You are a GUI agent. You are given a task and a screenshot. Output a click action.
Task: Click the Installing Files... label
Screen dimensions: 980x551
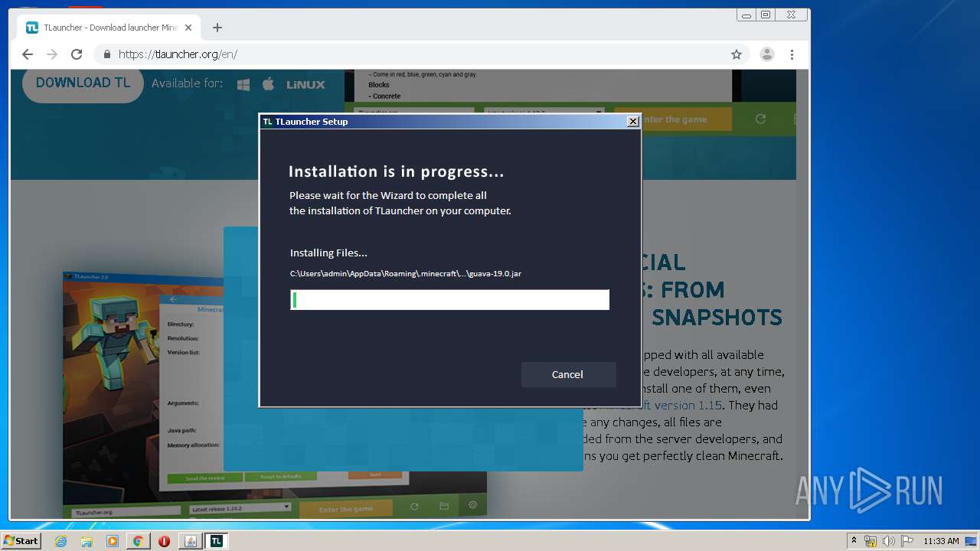(328, 253)
